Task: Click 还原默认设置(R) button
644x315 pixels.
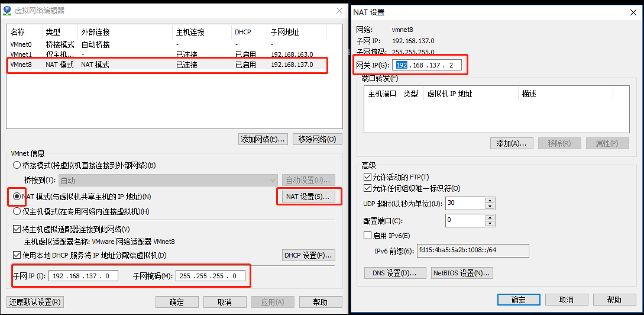Action: (35, 302)
